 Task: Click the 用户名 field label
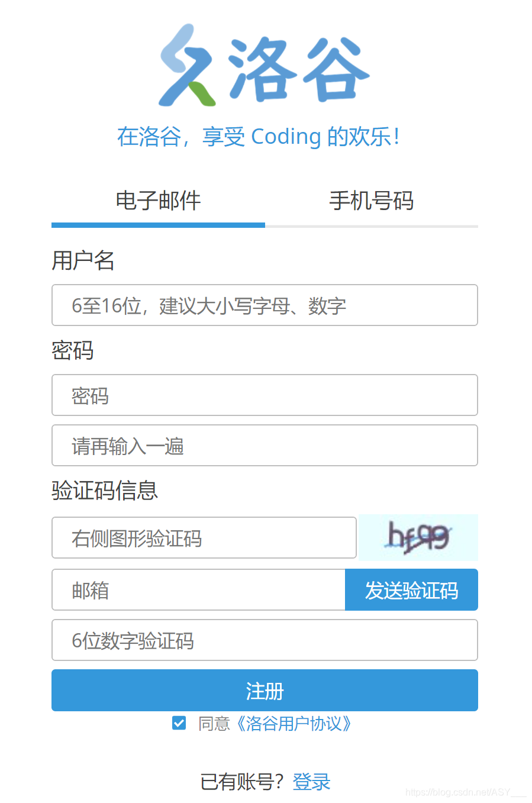(x=83, y=261)
